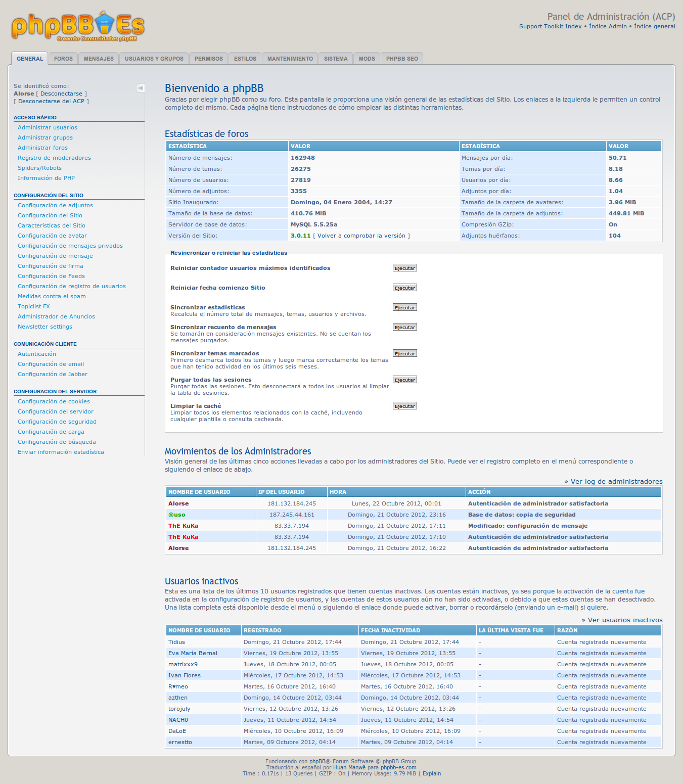The image size is (683, 784).
Task: Open Configuración de cookies
Action: point(54,401)
